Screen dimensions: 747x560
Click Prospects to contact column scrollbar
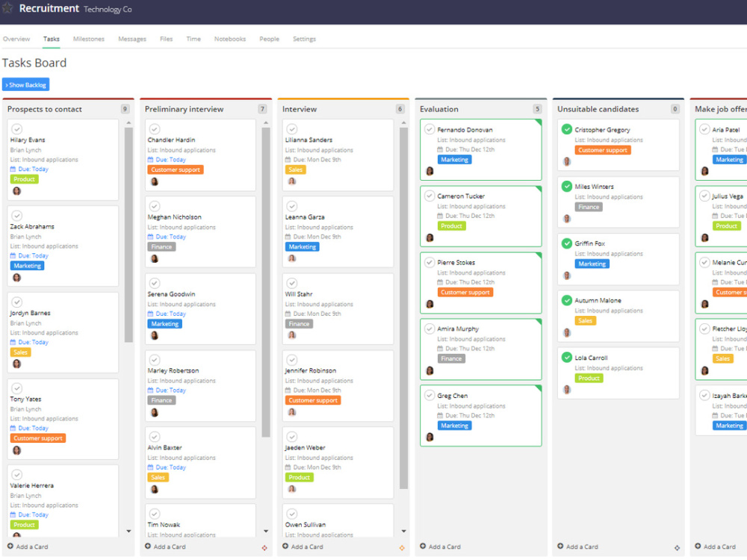(x=128, y=234)
